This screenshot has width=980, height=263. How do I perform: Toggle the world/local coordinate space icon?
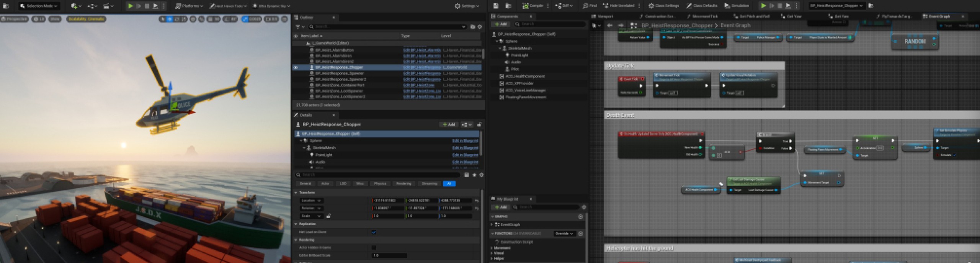[193, 19]
